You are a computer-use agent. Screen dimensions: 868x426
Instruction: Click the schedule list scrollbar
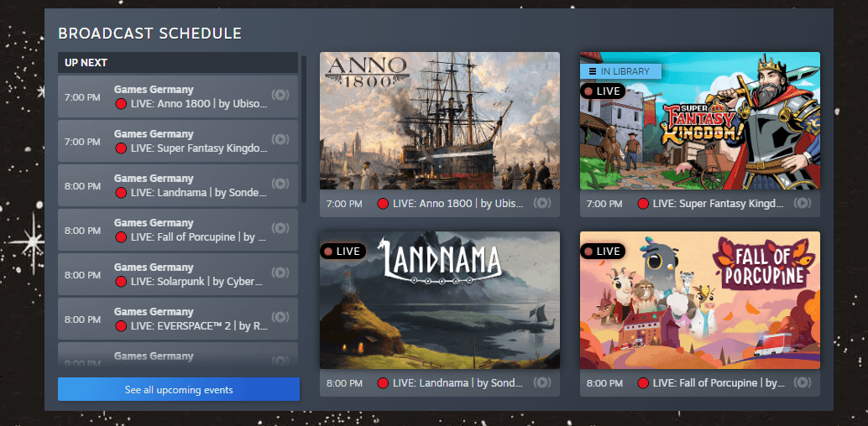[x=303, y=128]
